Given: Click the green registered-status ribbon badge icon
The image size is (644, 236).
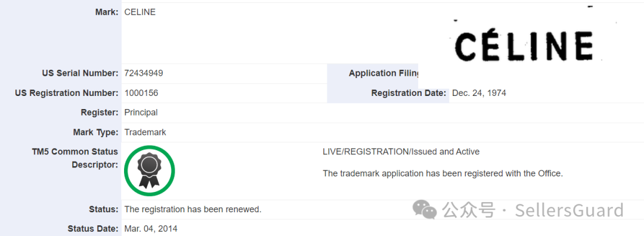Looking at the screenshot, I should pos(150,169).
